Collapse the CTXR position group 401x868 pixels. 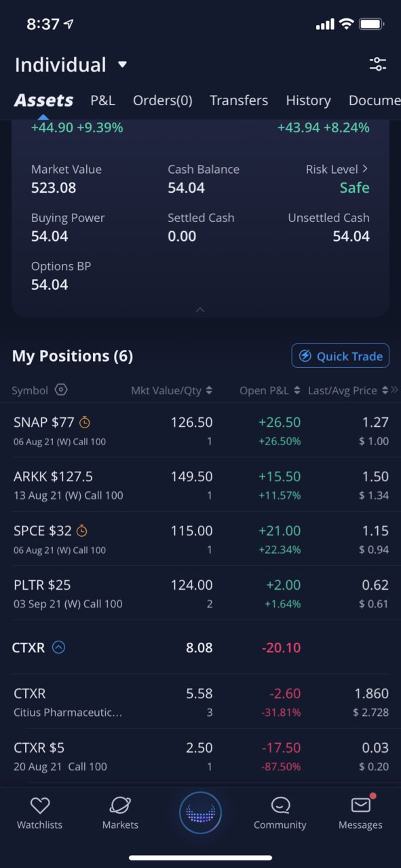59,647
